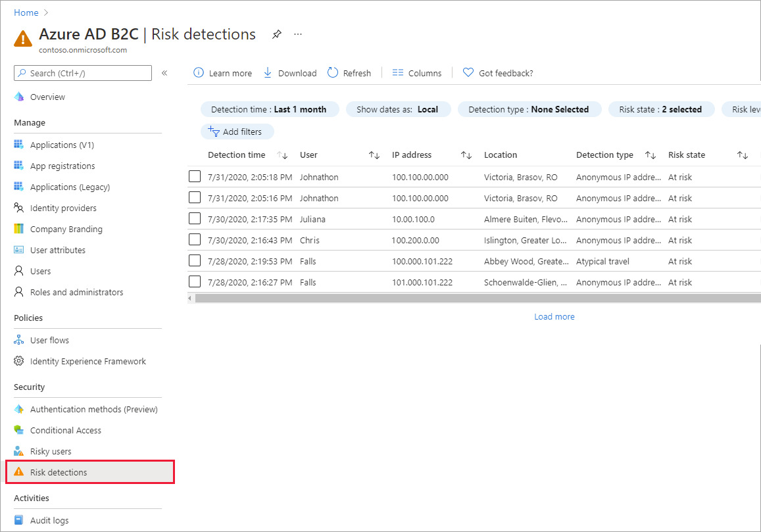The height and width of the screenshot is (532, 761).
Task: Download the risk detection data
Action: (x=290, y=72)
